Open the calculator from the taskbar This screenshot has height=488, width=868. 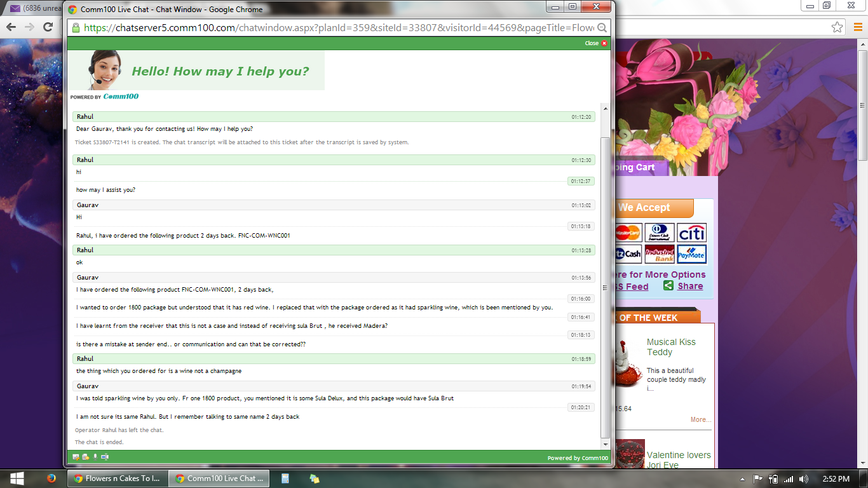285,478
